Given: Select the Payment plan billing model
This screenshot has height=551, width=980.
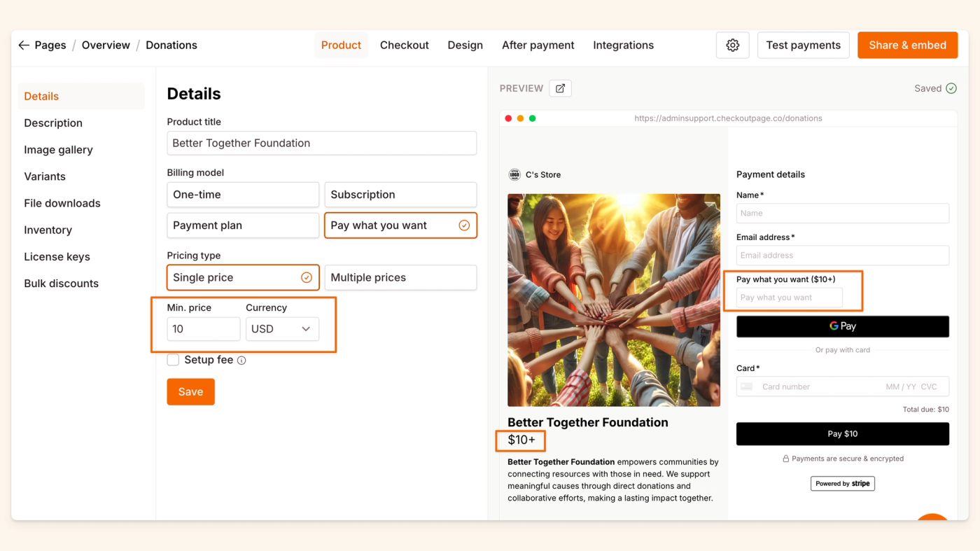Looking at the screenshot, I should [x=243, y=225].
